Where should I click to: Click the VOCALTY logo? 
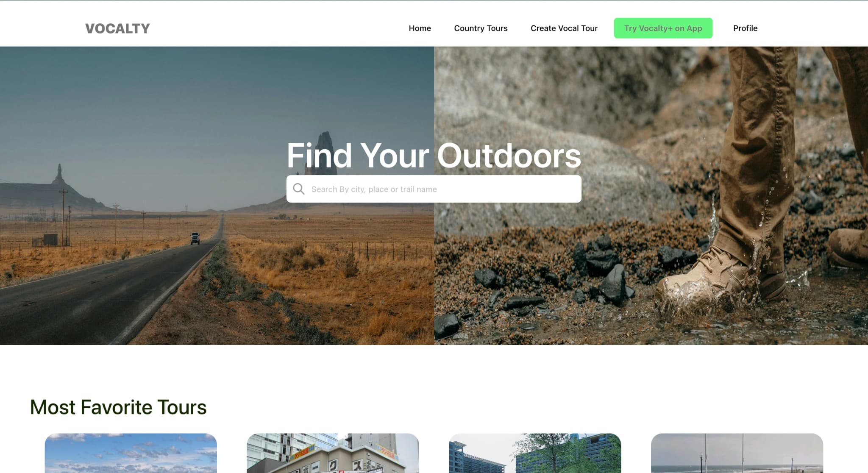click(x=117, y=28)
